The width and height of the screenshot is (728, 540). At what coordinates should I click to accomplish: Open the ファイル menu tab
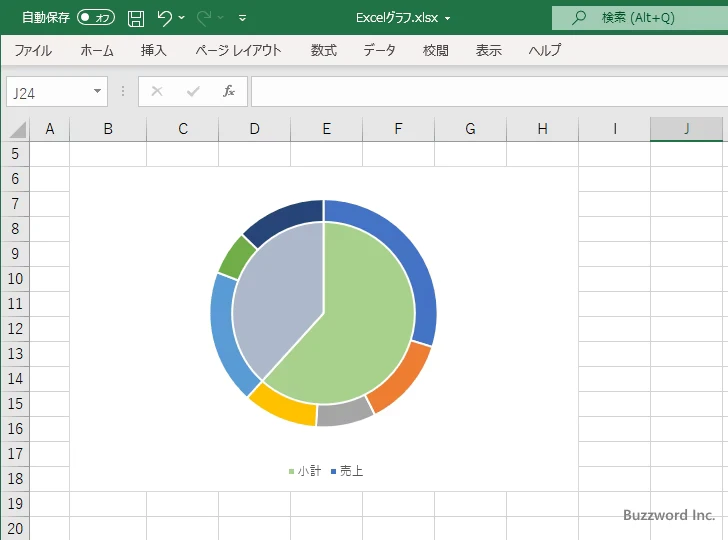(33, 50)
